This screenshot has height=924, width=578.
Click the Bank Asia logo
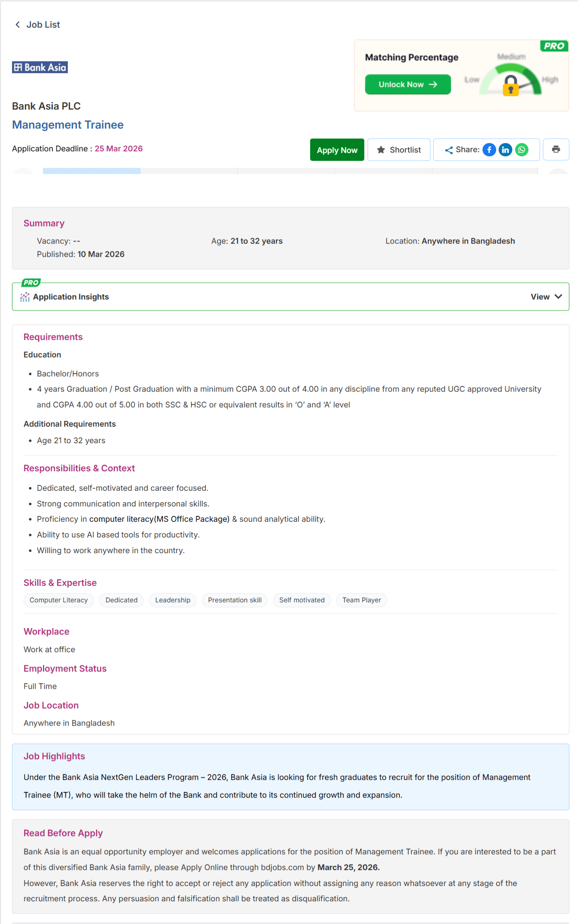tap(40, 67)
